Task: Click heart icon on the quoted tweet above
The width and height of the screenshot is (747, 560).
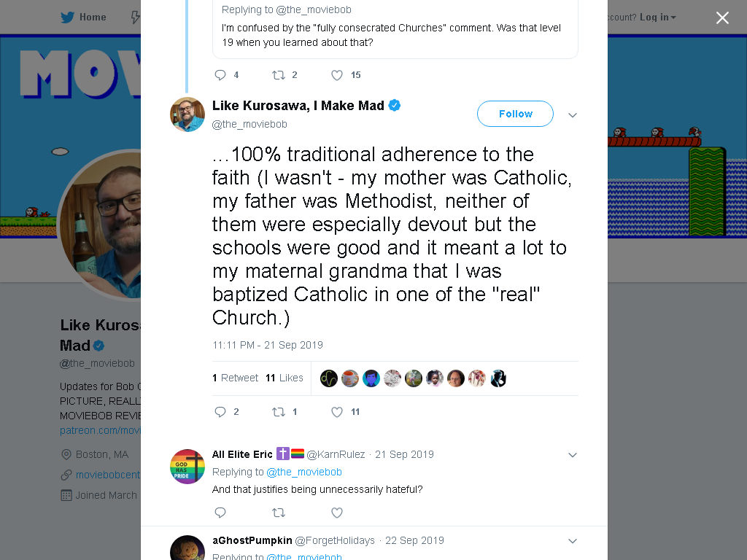Action: pyautogui.click(x=337, y=75)
